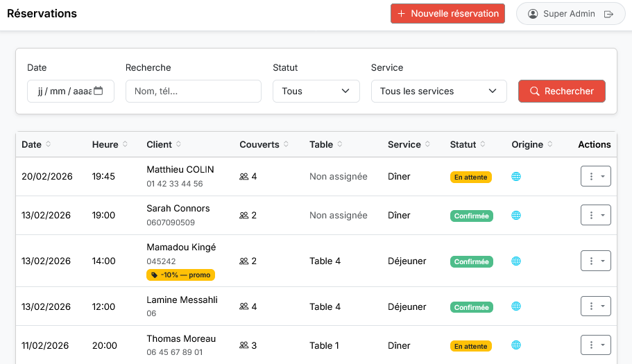Sort by Origine column sort icon

[x=550, y=145]
